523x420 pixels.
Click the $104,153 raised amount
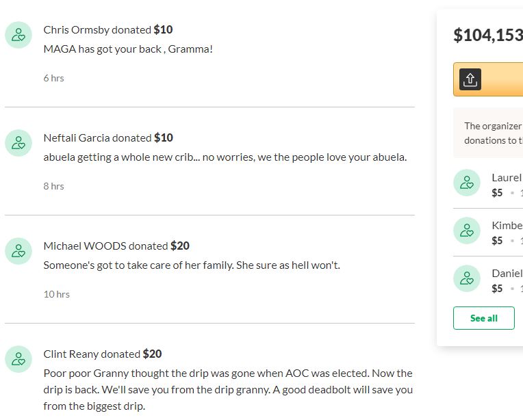coord(488,36)
